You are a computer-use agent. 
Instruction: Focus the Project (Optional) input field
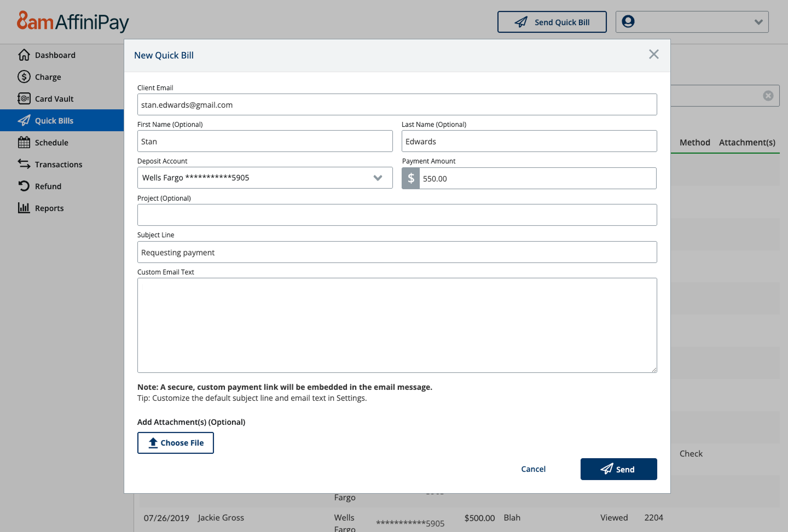[x=397, y=215]
